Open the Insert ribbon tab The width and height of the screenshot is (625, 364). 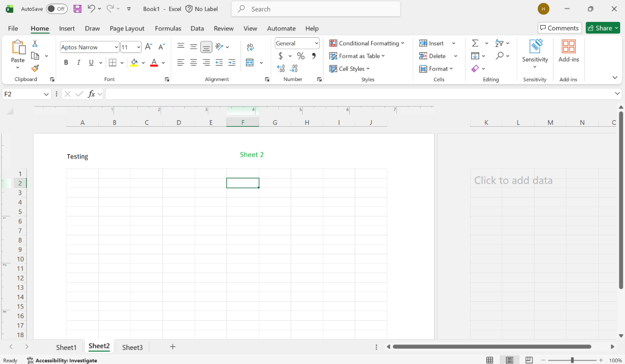(67, 28)
